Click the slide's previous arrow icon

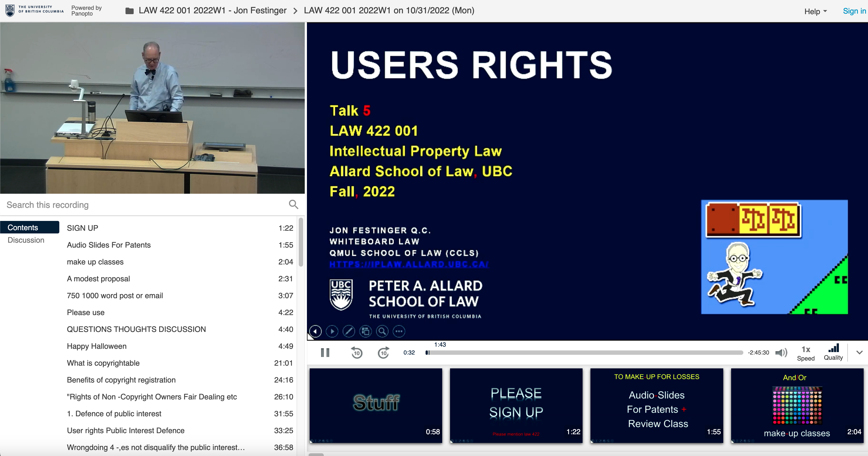315,331
